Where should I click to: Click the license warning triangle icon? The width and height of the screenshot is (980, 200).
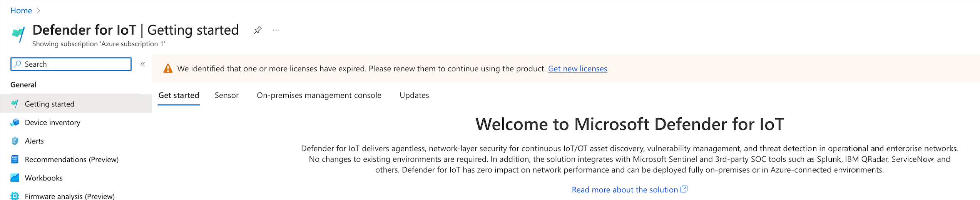(x=168, y=69)
